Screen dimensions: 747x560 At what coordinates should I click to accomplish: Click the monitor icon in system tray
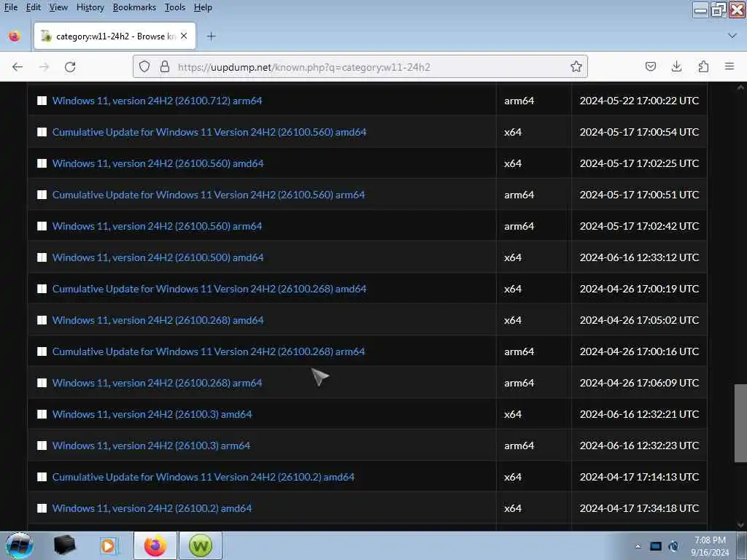tap(656, 546)
